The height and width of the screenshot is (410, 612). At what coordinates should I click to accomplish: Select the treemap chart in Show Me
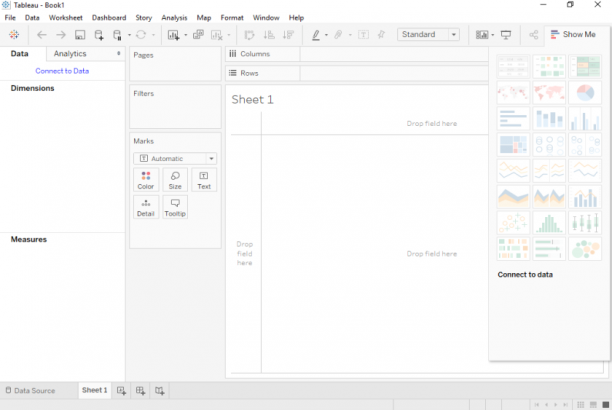[513, 144]
